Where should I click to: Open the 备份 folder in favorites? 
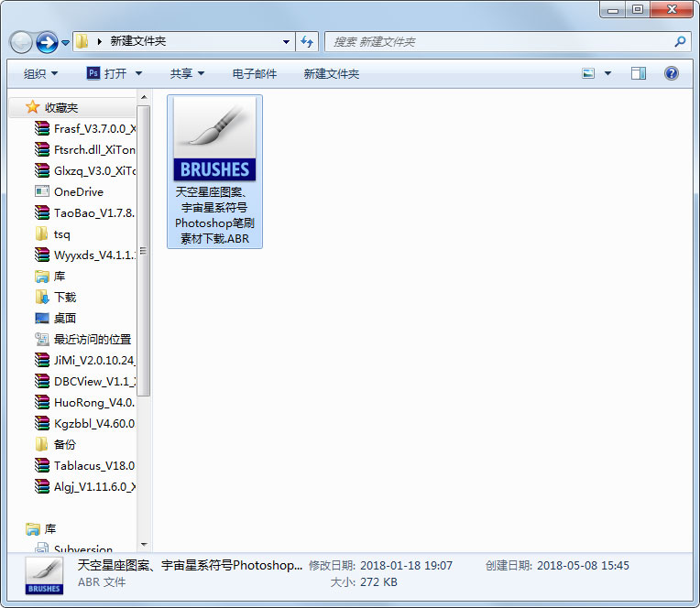tap(56, 444)
